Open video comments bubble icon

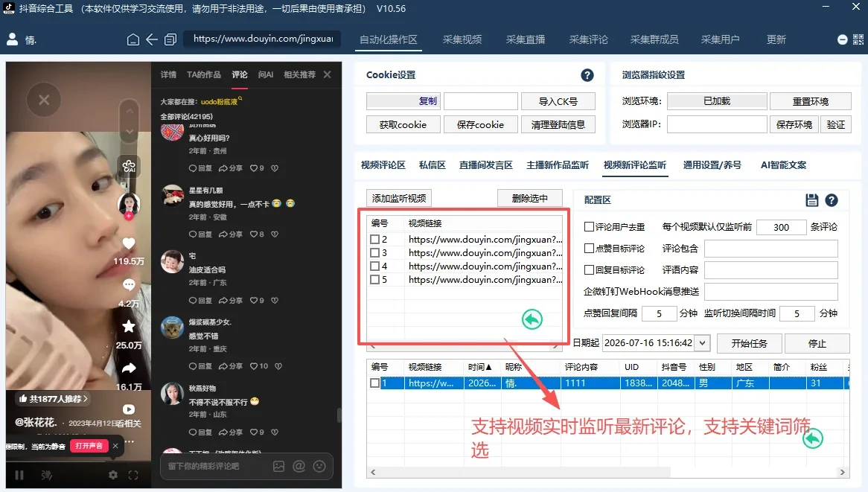point(129,285)
